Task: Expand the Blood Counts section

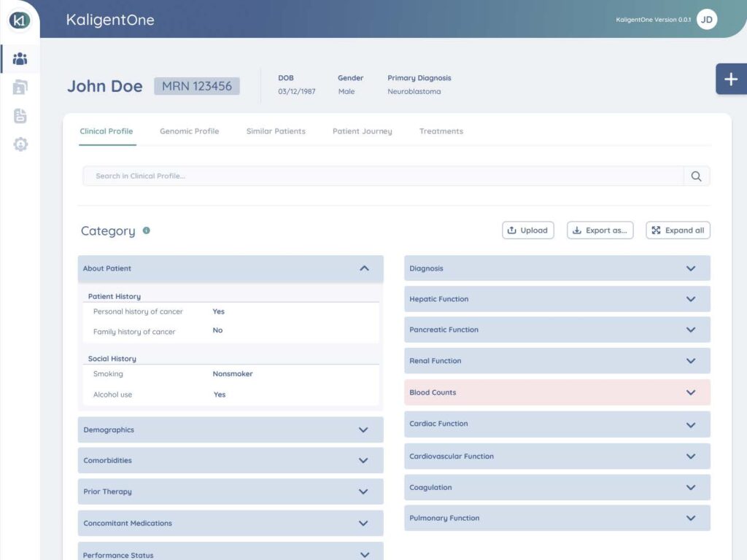Action: click(691, 392)
